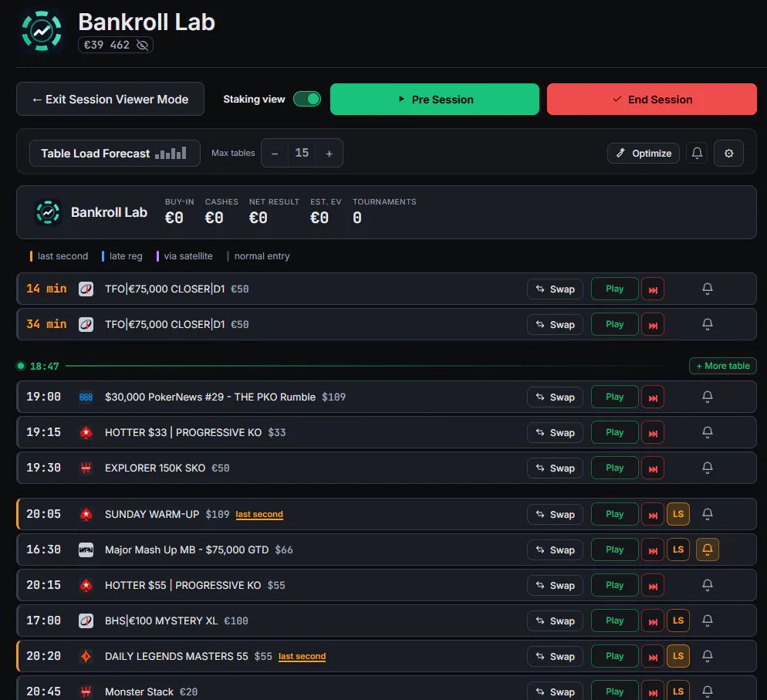
Task: Toggle alert bell for BHS €100 MYSTERY XL
Action: [708, 621]
